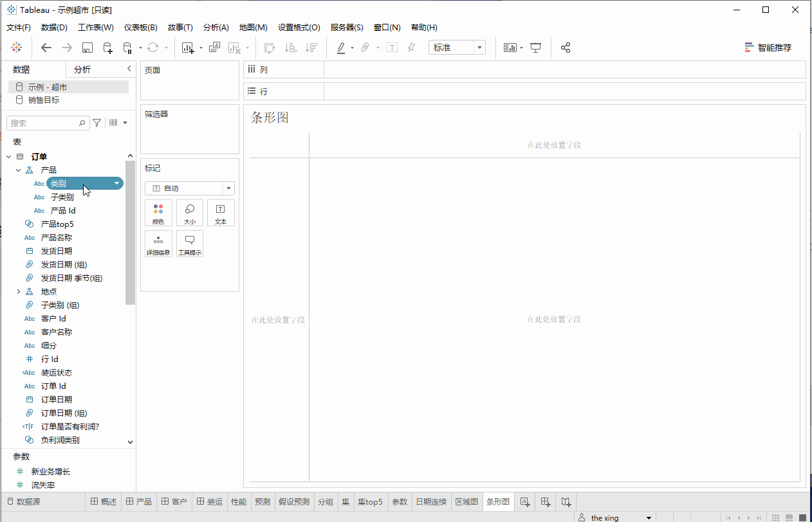Click the 详细信息 marks button
The width and height of the screenshot is (812, 522).
(158, 244)
